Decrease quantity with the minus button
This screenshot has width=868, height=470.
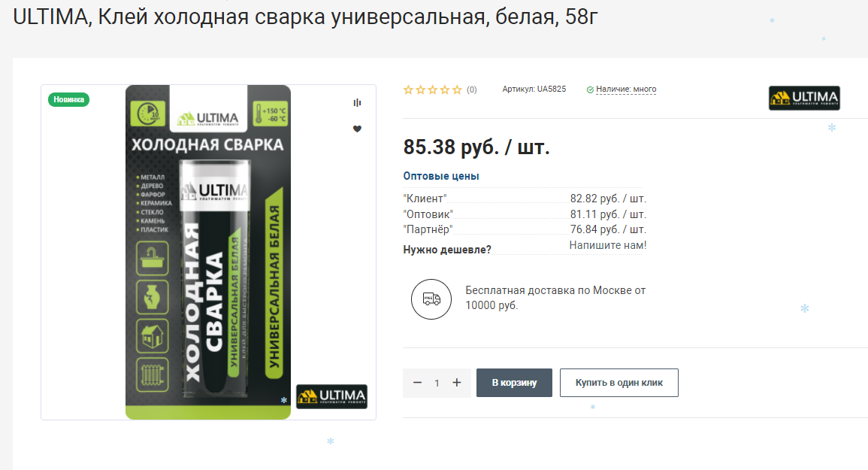(417, 383)
